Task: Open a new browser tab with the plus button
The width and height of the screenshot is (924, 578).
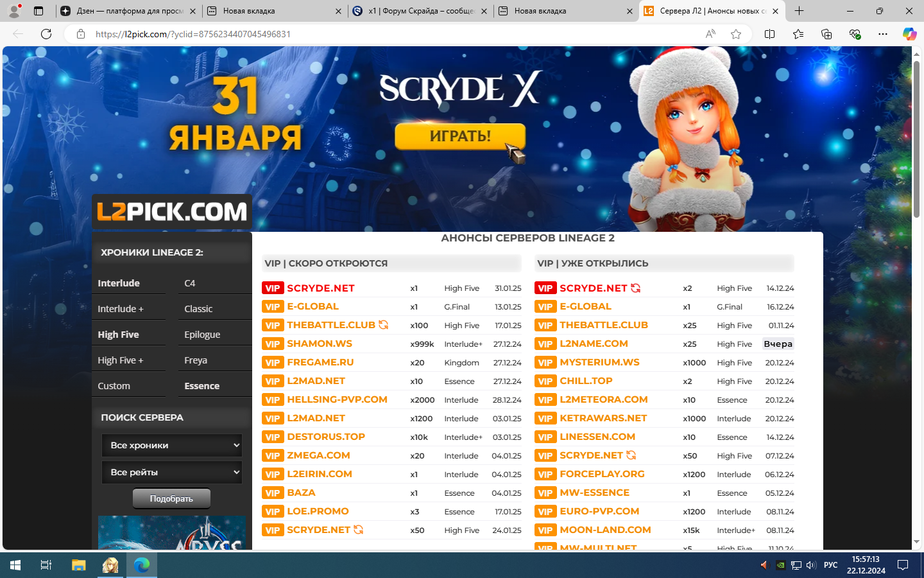Action: pos(799,11)
